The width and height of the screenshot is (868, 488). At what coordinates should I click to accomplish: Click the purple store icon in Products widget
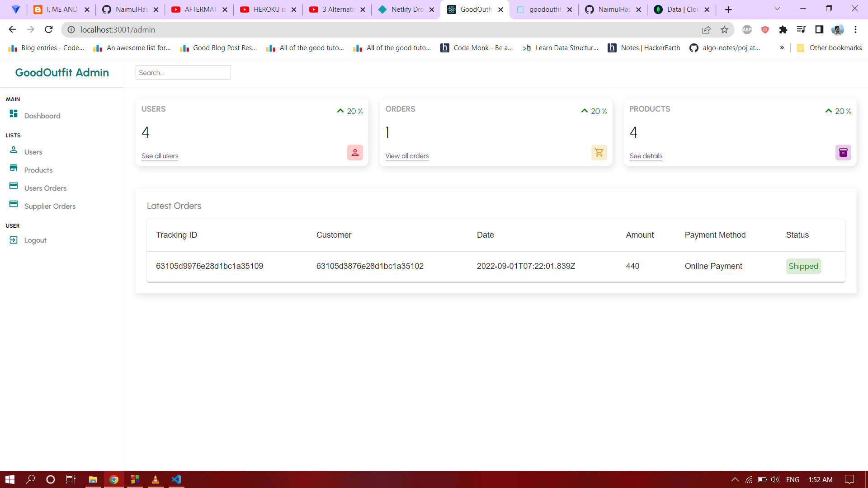pyautogui.click(x=843, y=153)
